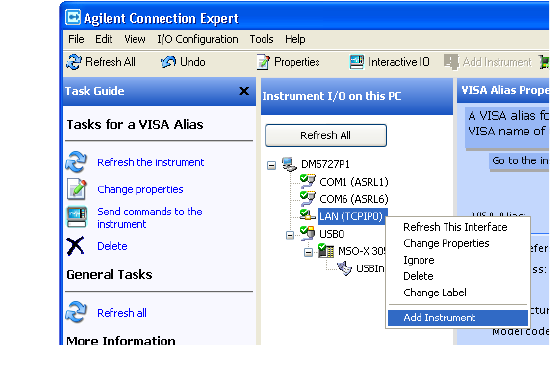Click the MSO-X instrument icon in tree
Screen dimensions: 551x374
(326, 251)
